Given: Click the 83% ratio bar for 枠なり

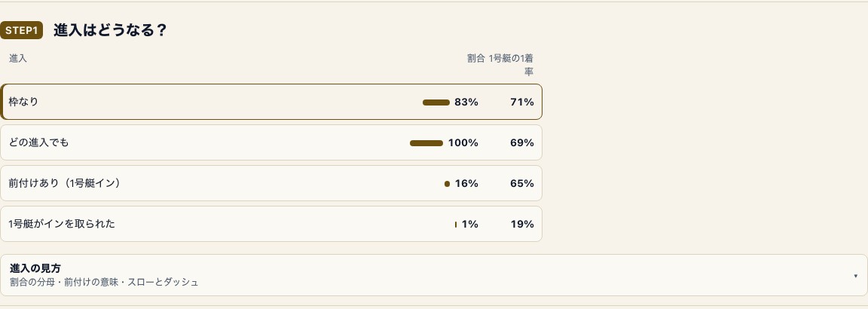Looking at the screenshot, I should [436, 102].
